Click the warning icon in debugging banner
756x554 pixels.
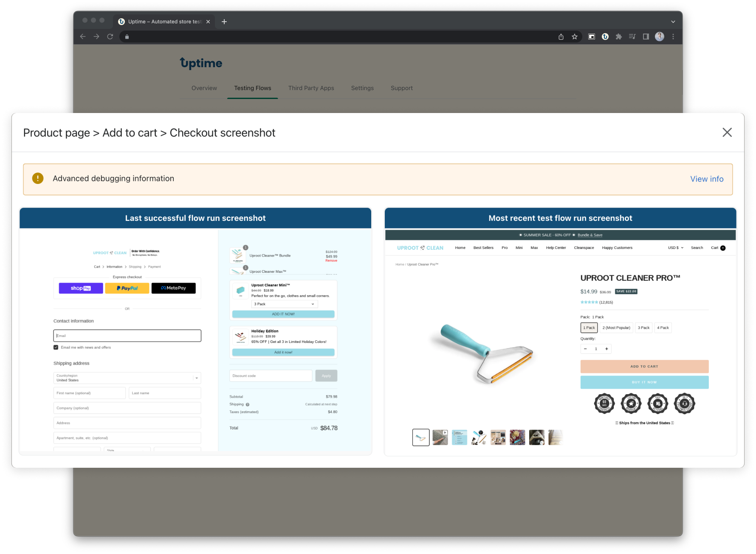tap(38, 178)
